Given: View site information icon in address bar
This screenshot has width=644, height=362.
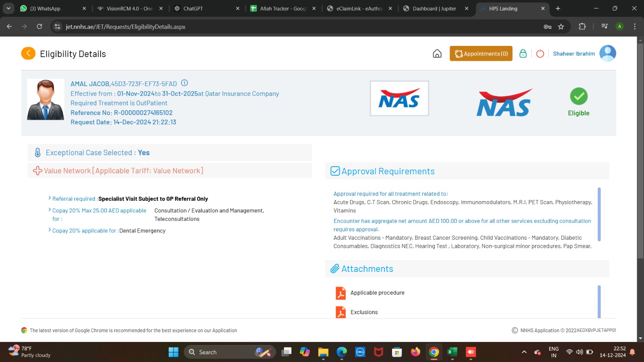Looking at the screenshot, I should 58,27.
